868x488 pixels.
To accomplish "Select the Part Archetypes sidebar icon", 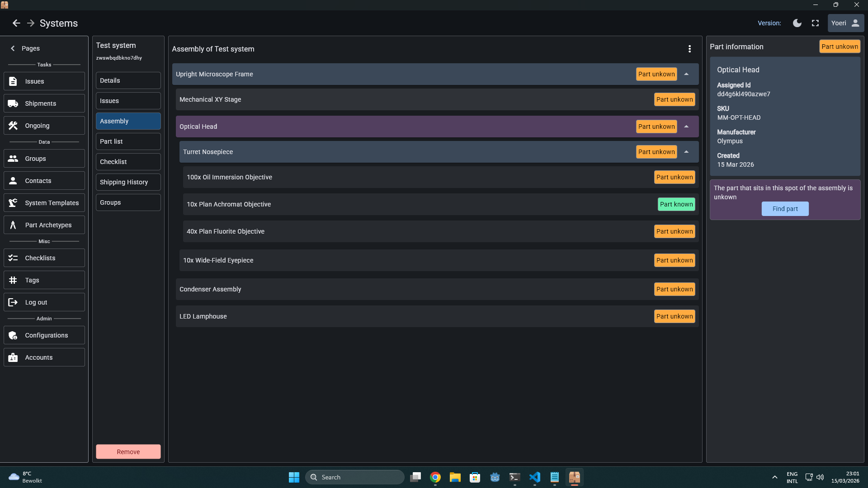I will tap(13, 225).
